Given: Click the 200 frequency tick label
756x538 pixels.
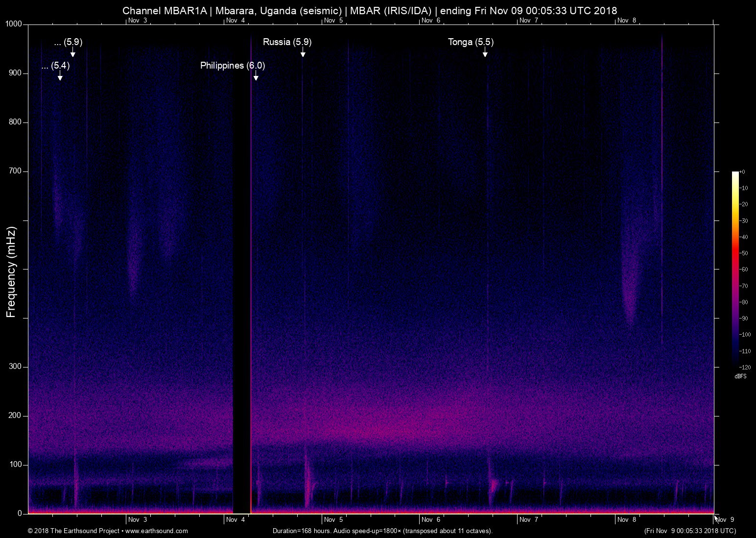Looking at the screenshot, I should tap(15, 415).
